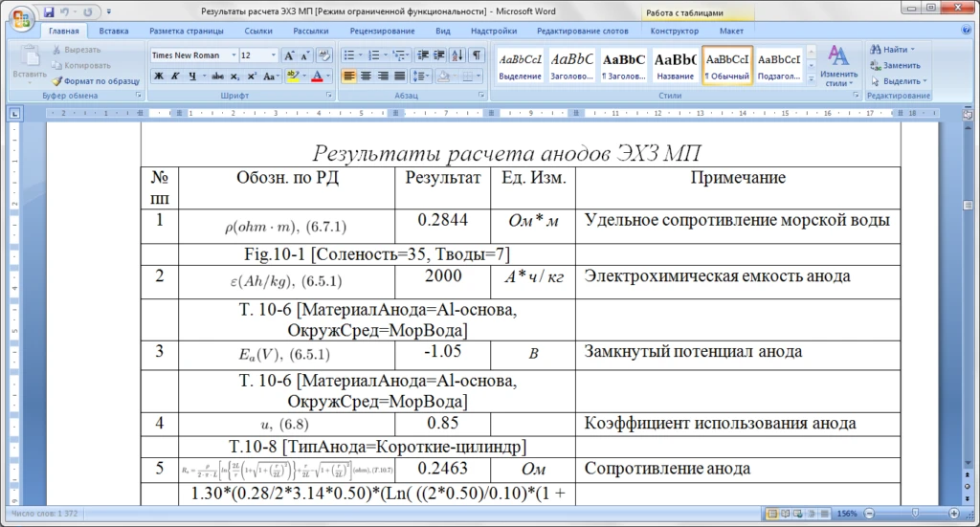Toggle bold formatting (Ж)
The width and height of the screenshot is (980, 527).
coord(159,76)
